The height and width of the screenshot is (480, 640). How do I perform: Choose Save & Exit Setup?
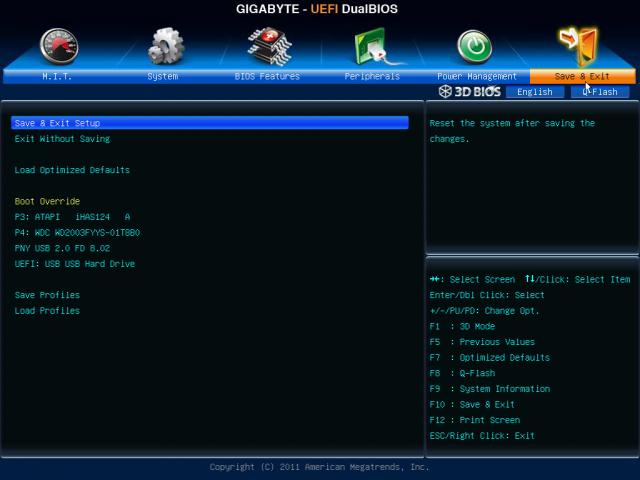pyautogui.click(x=210, y=123)
